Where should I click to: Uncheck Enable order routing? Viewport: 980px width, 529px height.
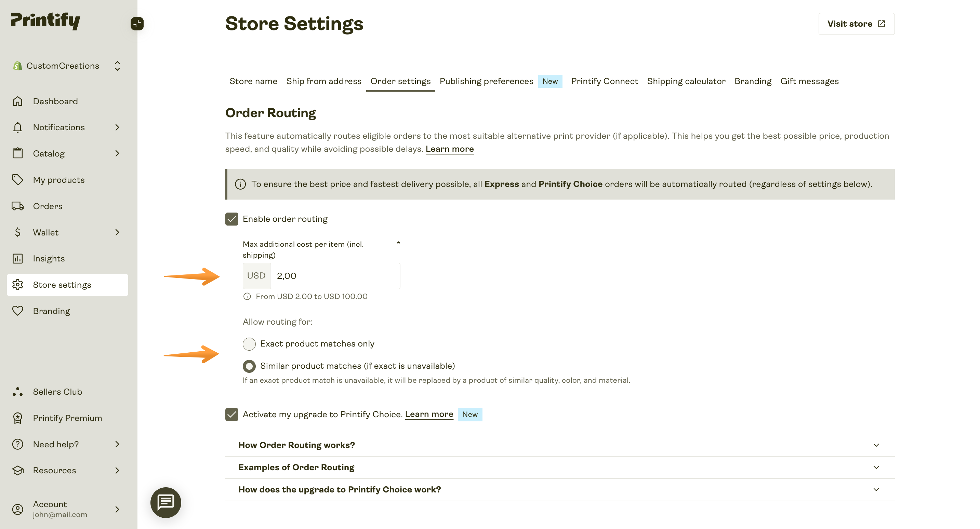[232, 219]
